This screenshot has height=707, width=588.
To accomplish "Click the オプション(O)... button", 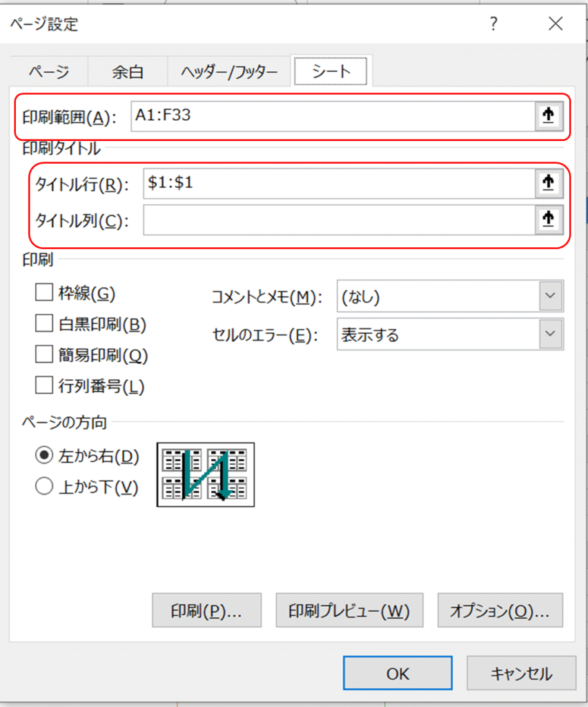I will [x=500, y=610].
